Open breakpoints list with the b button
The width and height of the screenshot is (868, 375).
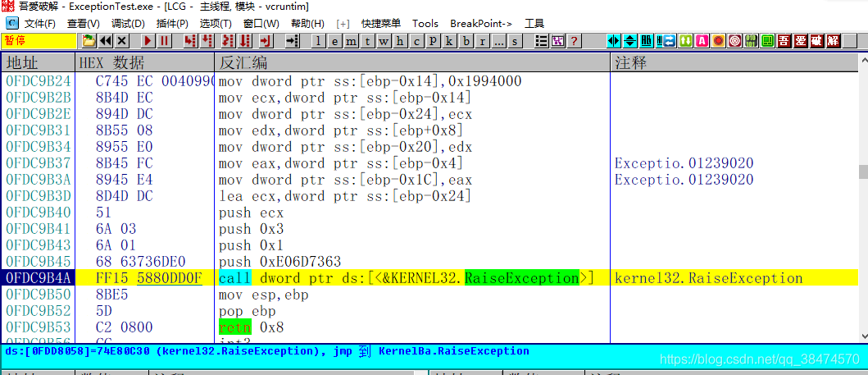point(466,40)
